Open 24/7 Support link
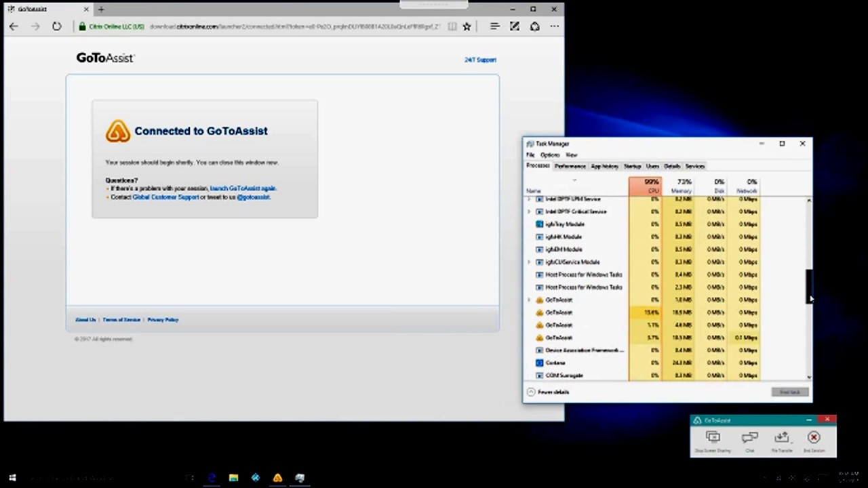The image size is (868, 488). 480,60
